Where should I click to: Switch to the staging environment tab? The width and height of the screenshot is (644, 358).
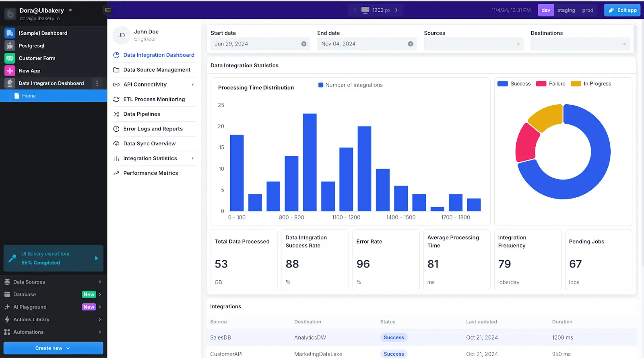point(566,10)
